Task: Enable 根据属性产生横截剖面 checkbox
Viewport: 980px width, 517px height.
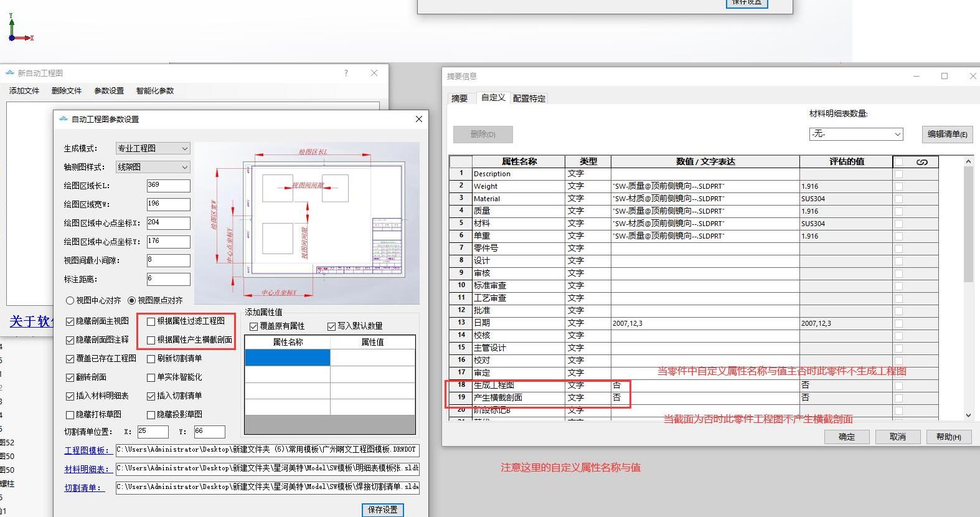Action: pyautogui.click(x=151, y=340)
